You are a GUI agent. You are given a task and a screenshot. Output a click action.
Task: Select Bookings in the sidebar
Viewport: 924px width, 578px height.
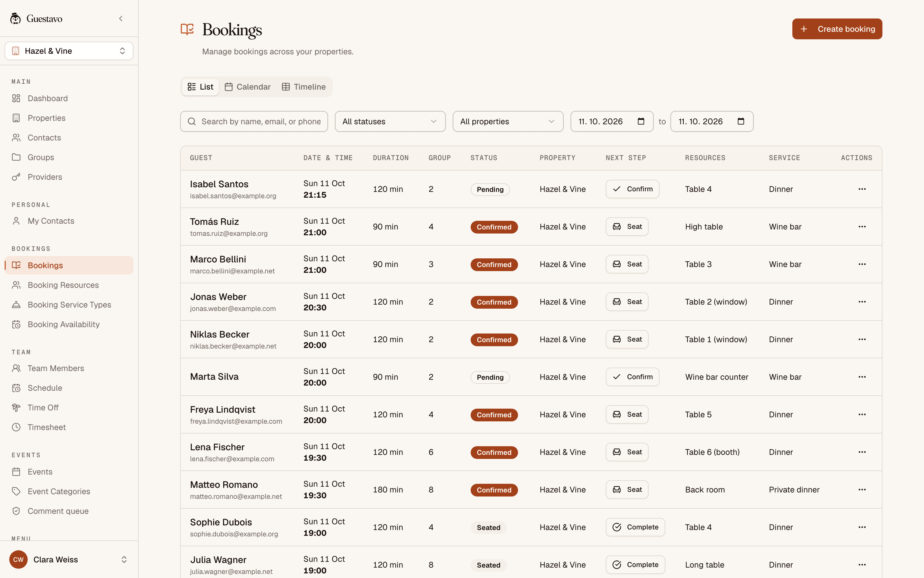tap(69, 265)
